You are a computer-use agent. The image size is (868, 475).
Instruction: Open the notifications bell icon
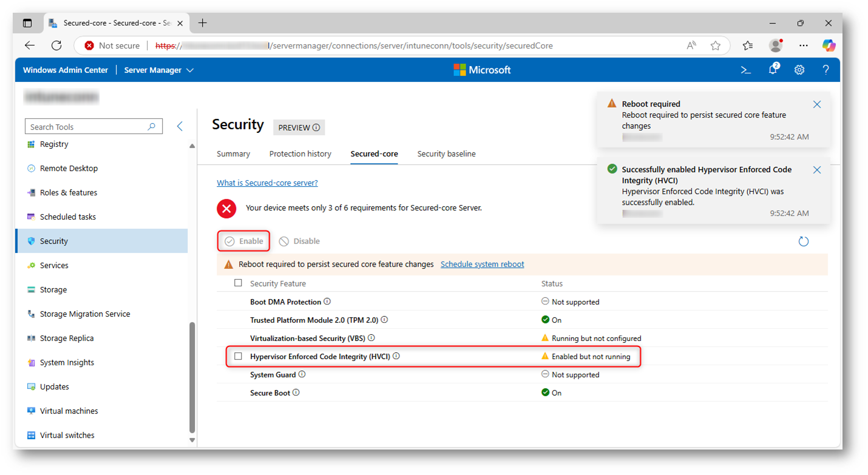click(773, 69)
